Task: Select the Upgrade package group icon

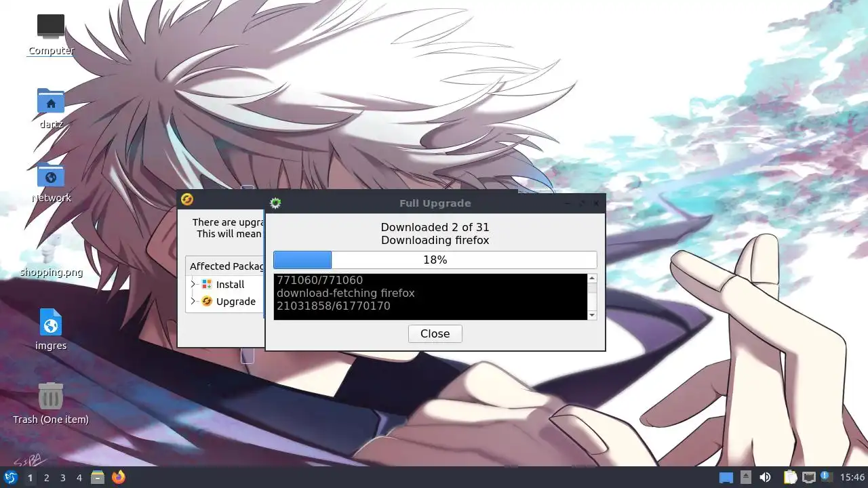Action: coord(207,302)
